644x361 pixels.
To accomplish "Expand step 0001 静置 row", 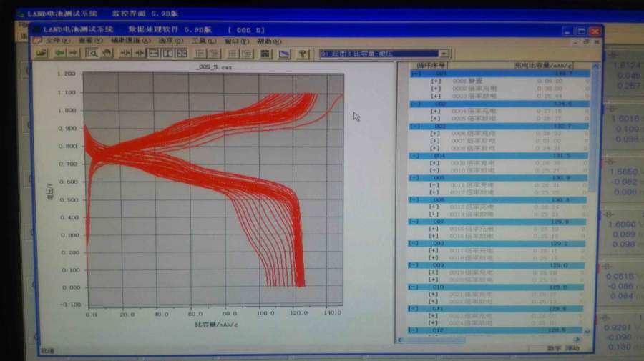I will coord(436,81).
